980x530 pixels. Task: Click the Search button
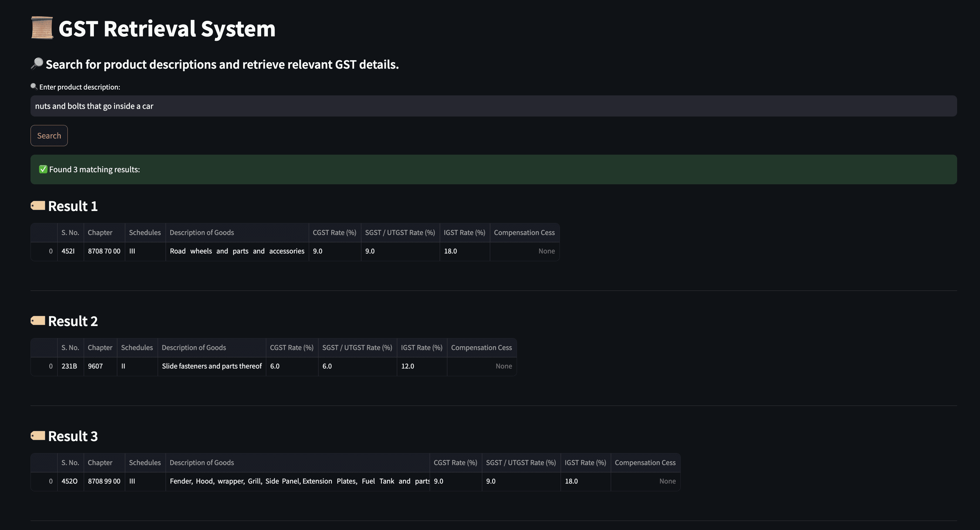[49, 136]
